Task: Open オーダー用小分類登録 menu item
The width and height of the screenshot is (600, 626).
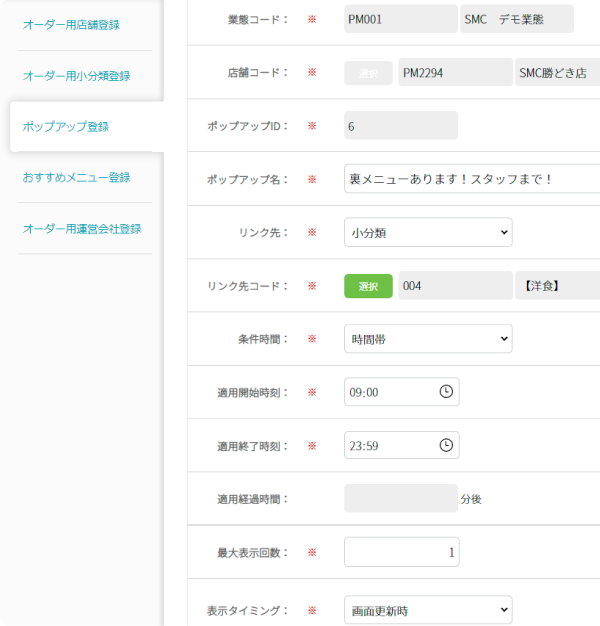Action: [76, 75]
